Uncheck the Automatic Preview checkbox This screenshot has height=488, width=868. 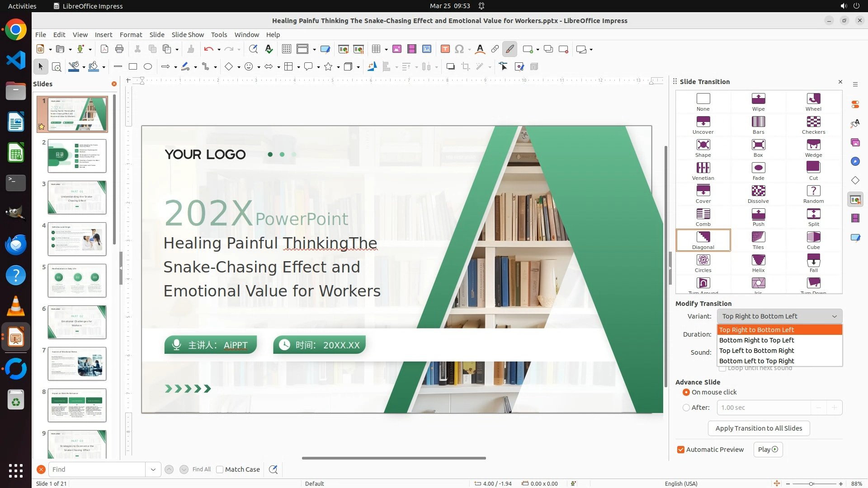681,450
